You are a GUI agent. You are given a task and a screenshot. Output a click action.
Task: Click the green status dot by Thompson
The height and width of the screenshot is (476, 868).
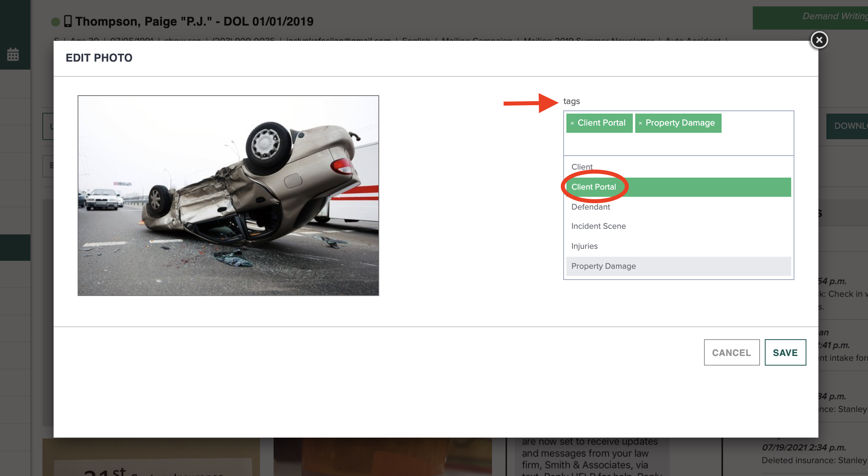click(x=56, y=22)
